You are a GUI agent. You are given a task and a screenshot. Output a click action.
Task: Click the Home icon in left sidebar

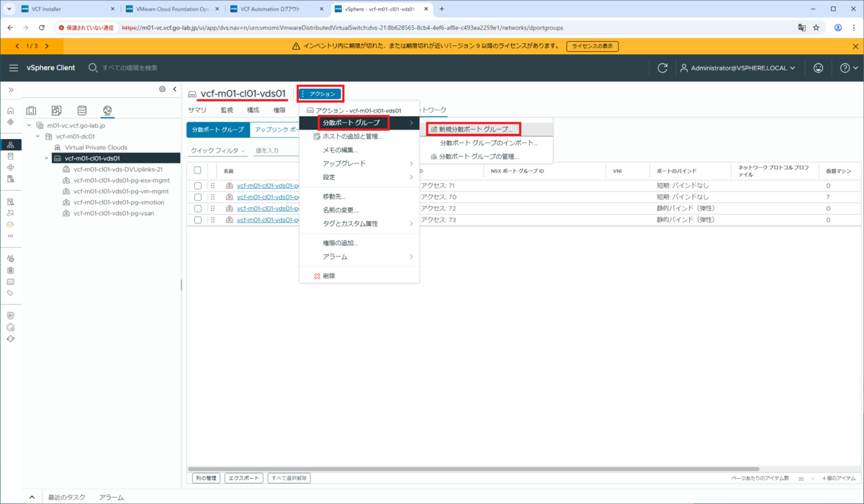tap(10, 111)
